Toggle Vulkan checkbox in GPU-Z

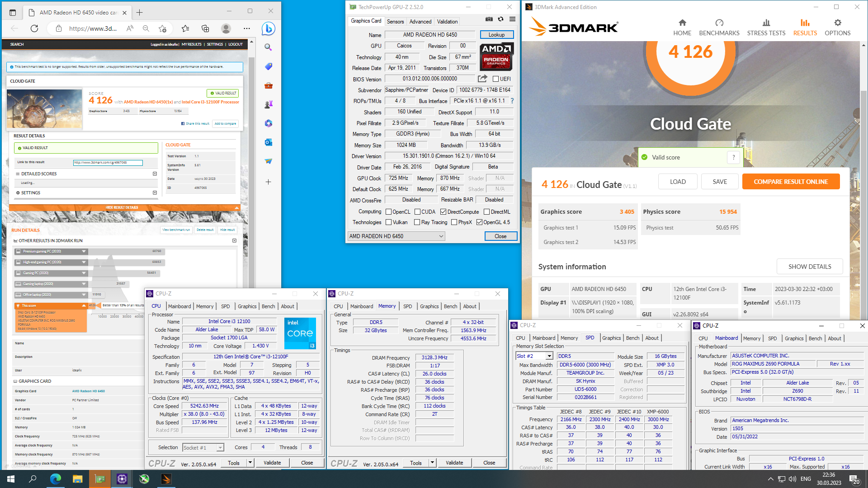click(388, 222)
